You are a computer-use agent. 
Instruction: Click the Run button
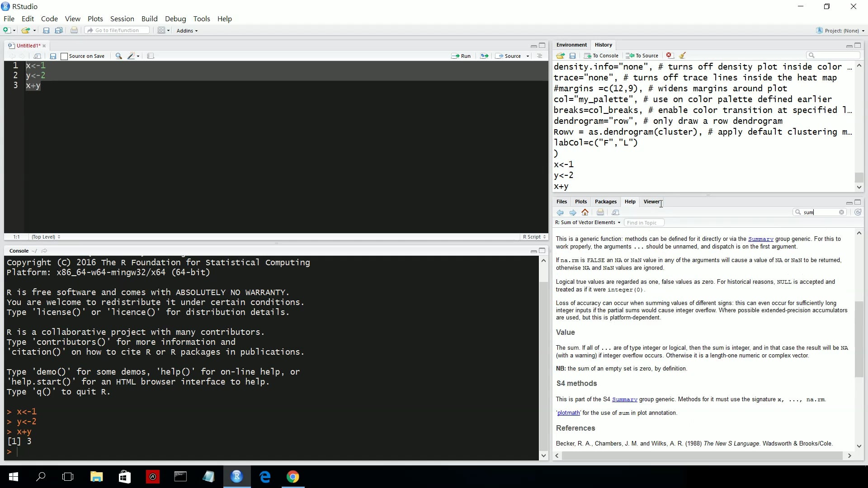(461, 56)
